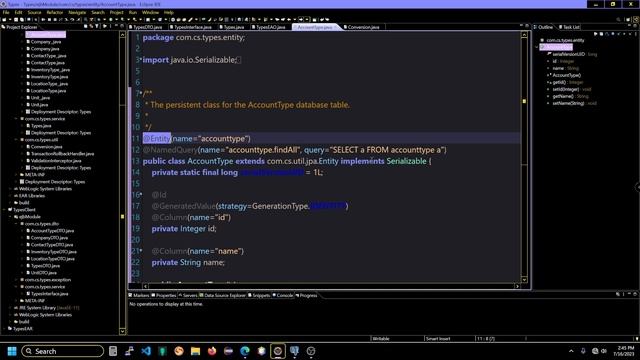Image resolution: width=640 pixels, height=360 pixels.
Task: Show the Data Source Explorer tab
Action: point(222,295)
